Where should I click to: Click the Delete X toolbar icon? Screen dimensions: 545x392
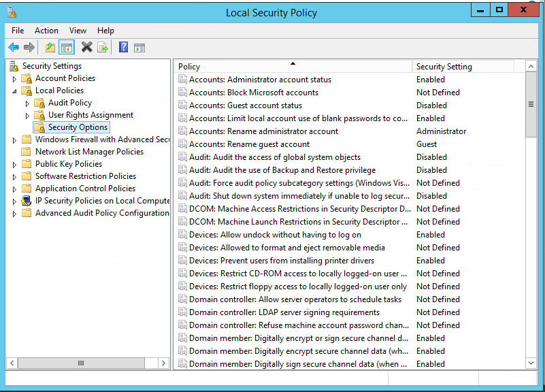tap(86, 47)
